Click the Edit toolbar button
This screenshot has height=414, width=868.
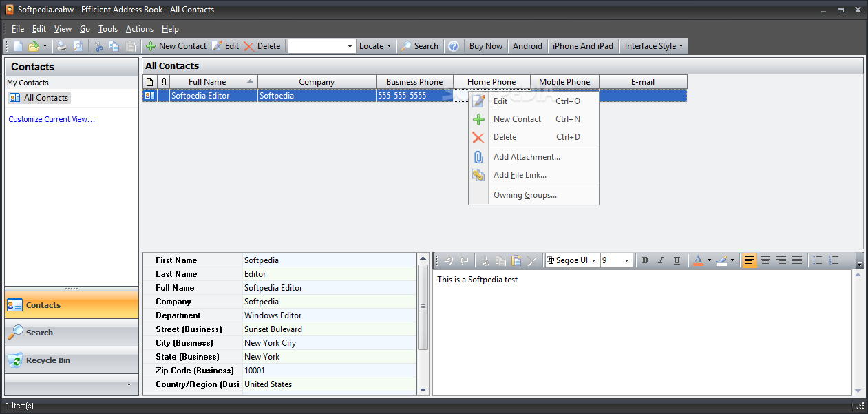[226, 46]
